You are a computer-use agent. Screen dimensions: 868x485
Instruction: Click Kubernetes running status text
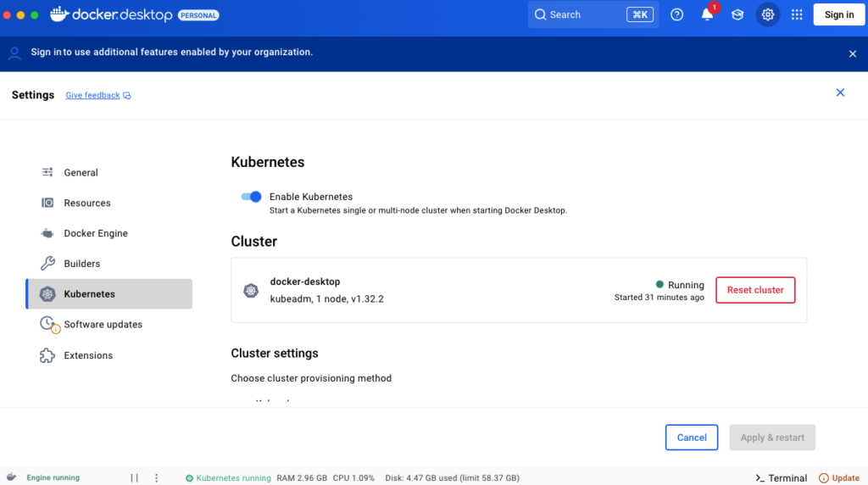point(234,478)
